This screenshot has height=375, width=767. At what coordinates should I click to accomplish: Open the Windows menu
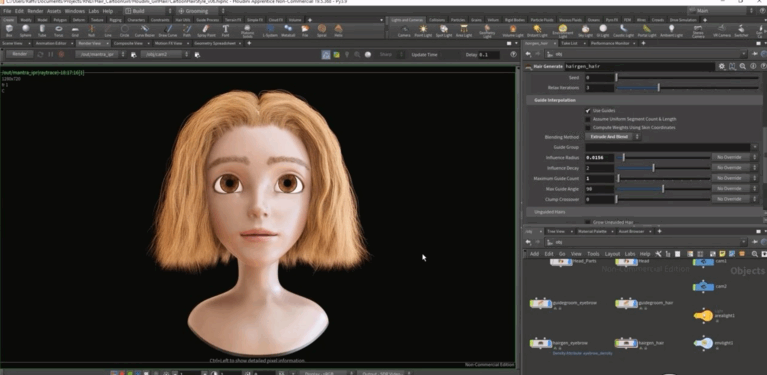74,11
